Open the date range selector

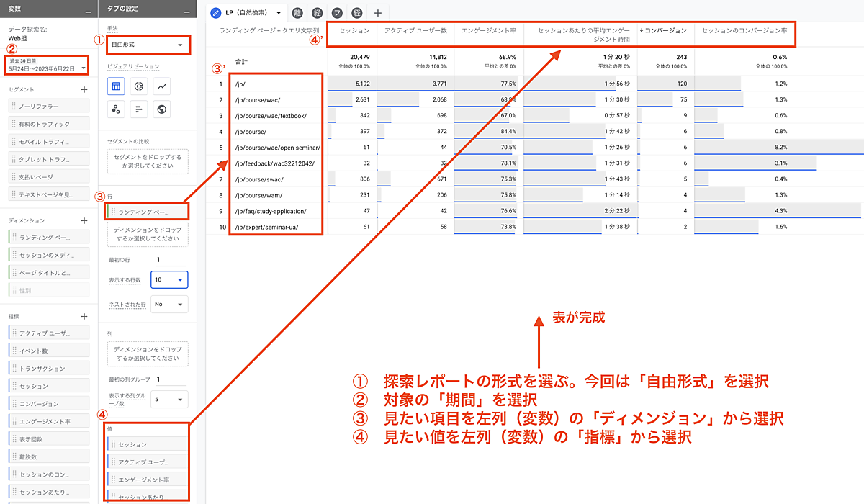(x=47, y=67)
